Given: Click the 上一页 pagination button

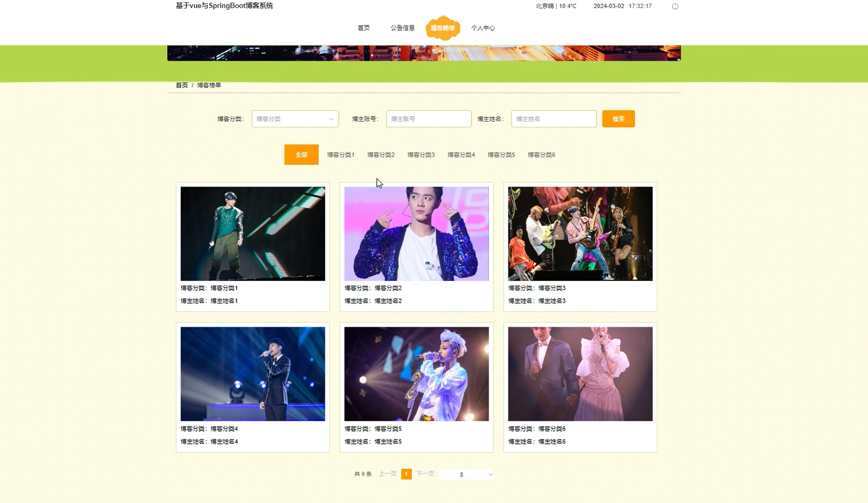Looking at the screenshot, I should click(x=387, y=474).
